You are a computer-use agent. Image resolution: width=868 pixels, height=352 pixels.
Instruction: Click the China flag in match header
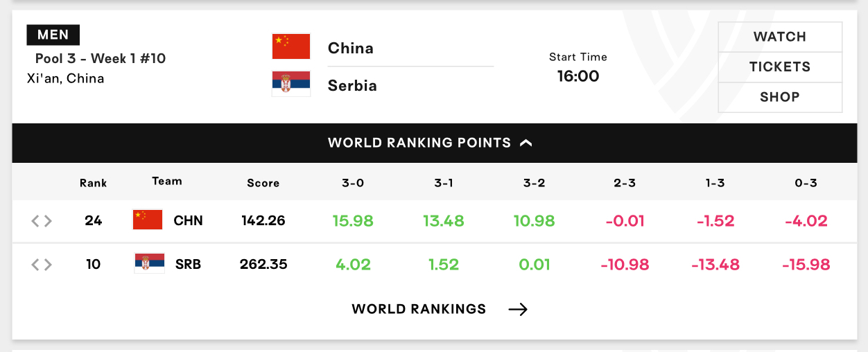click(x=291, y=46)
